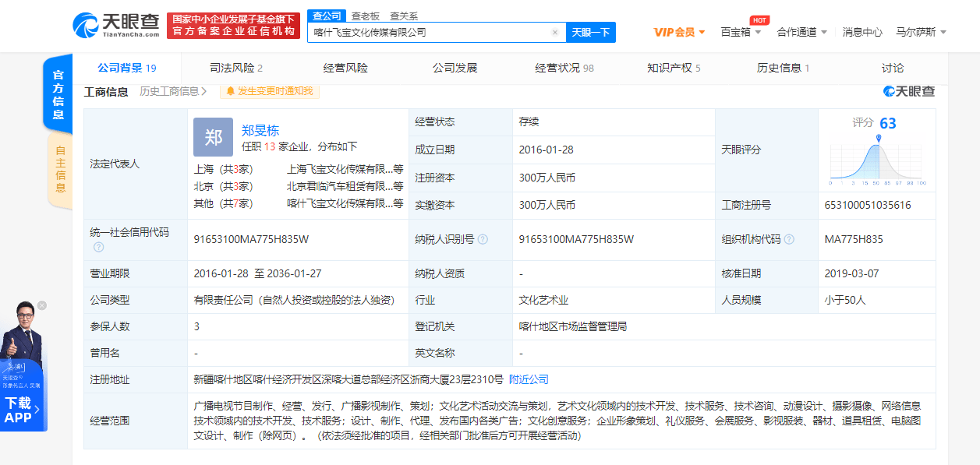
Task: Select the 历史信息 tab
Action: (x=783, y=68)
